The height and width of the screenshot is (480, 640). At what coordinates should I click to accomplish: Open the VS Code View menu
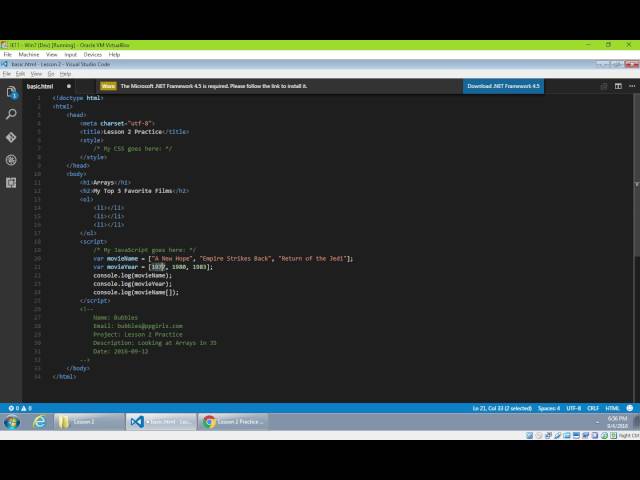pyautogui.click(x=36, y=74)
